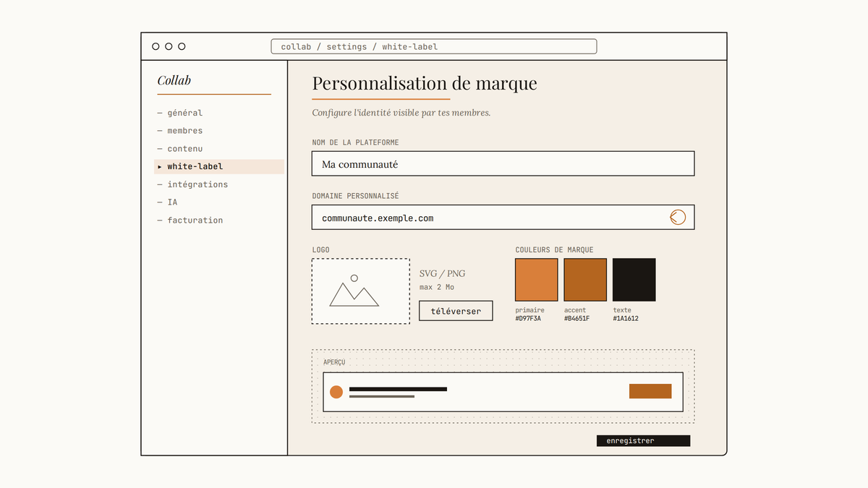Click the 'max 2 Mo' size limit text
This screenshot has height=488, width=868.
(x=437, y=287)
